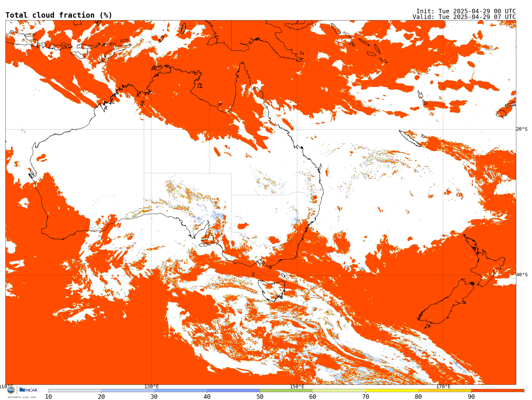Image resolution: width=532 pixels, height=400 pixels.
Task: Click the NSF logo icon
Action: (x=11, y=390)
